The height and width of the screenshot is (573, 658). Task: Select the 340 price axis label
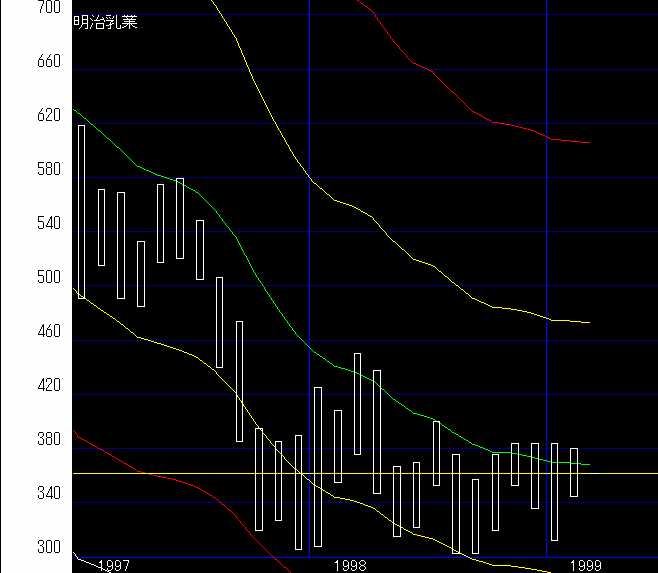coord(20,494)
